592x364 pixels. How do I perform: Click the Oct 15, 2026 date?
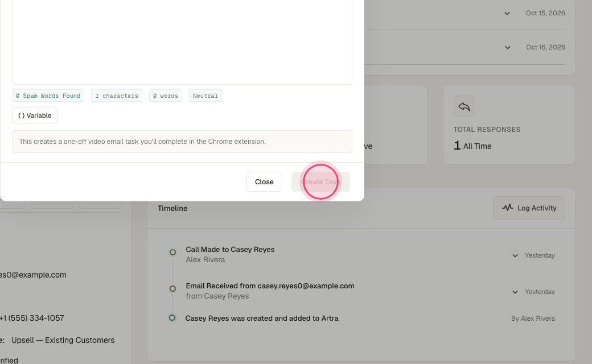[545, 13]
